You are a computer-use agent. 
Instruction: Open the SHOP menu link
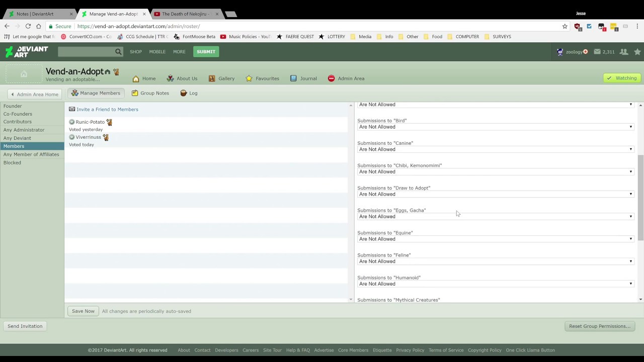pyautogui.click(x=136, y=51)
